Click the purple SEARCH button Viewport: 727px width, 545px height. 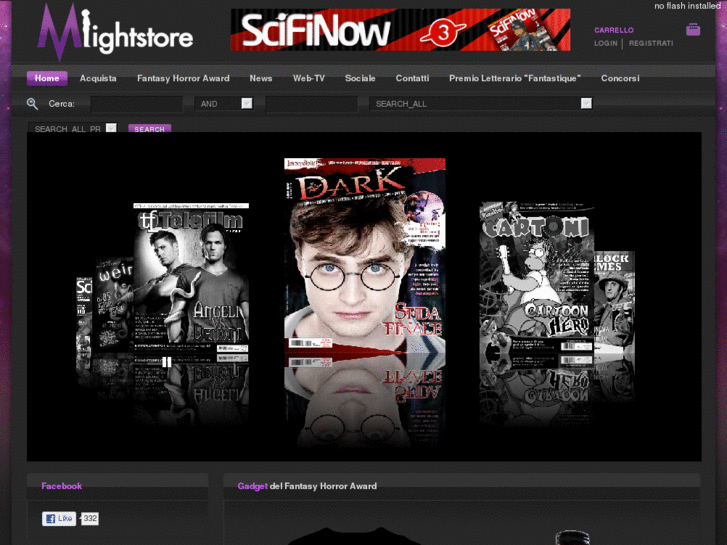coord(149,128)
